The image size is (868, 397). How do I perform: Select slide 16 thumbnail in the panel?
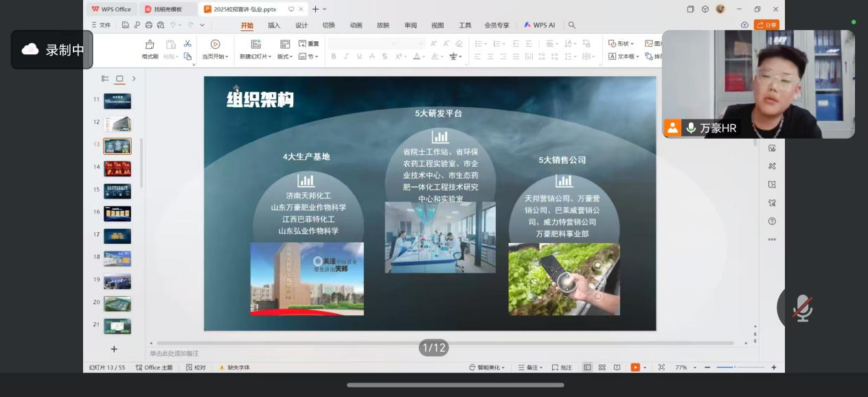point(117,214)
